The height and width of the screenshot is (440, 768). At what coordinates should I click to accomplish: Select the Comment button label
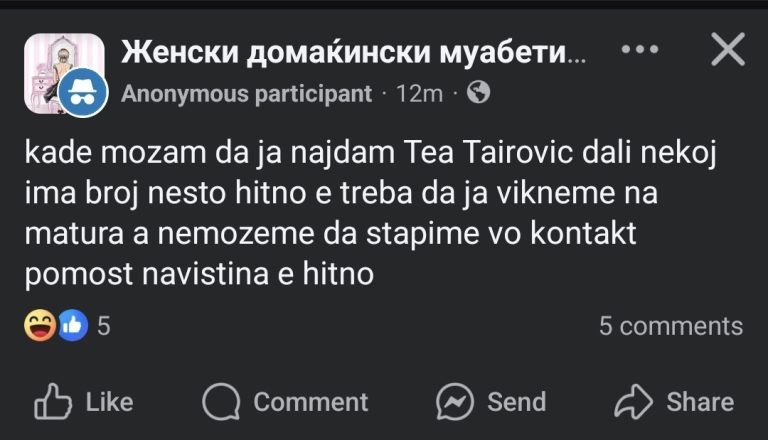pyautogui.click(x=311, y=402)
